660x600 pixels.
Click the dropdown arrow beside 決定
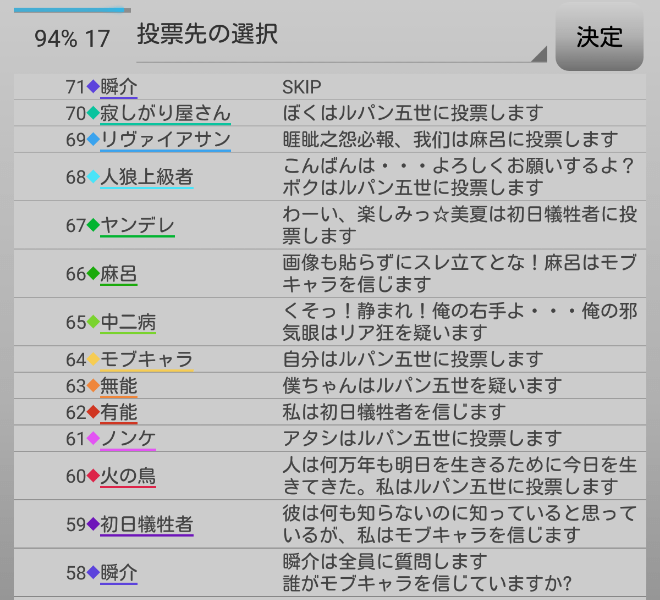click(540, 54)
